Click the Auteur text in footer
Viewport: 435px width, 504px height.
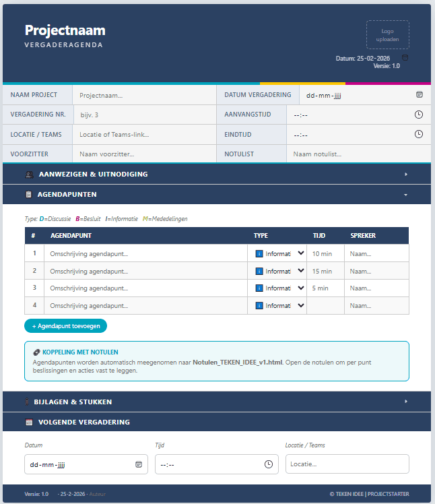(x=98, y=494)
